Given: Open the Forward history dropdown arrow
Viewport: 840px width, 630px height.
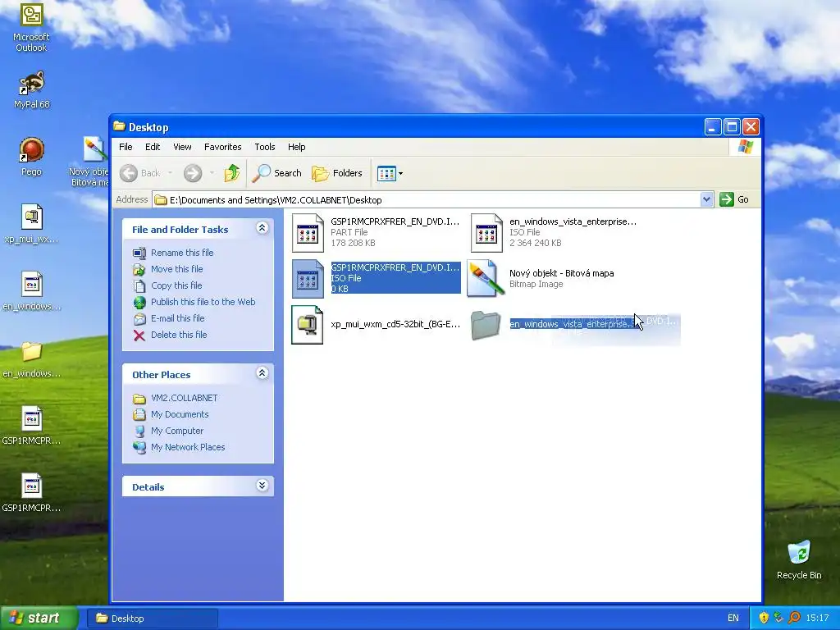Looking at the screenshot, I should coord(212,173).
